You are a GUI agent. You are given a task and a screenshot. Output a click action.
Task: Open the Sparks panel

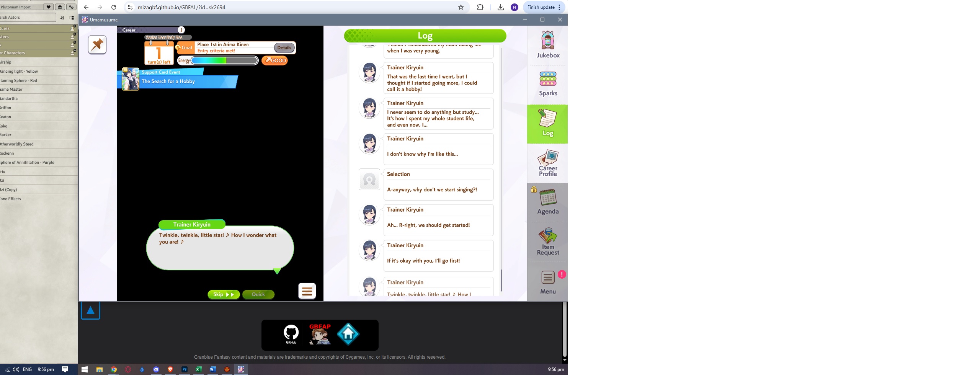point(548,84)
